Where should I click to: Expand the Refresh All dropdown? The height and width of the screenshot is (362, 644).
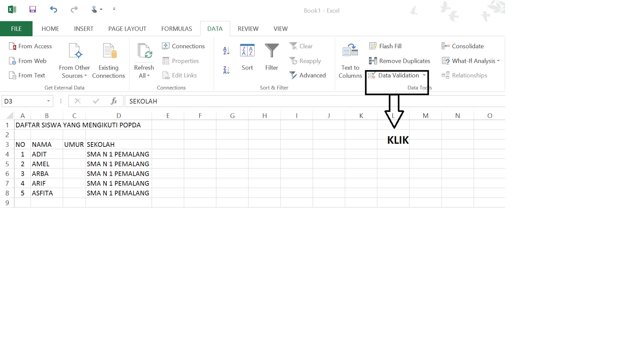[144, 60]
